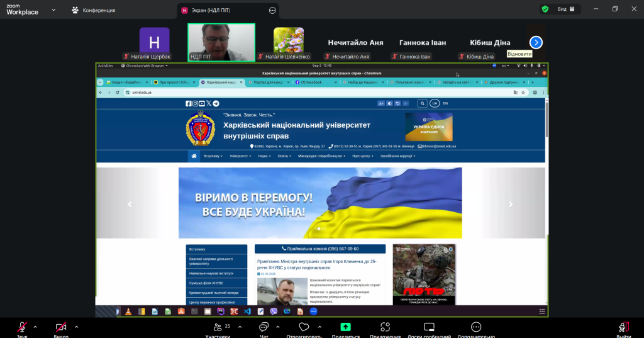
Task: Show next participants with blue arrow
Action: (536, 42)
